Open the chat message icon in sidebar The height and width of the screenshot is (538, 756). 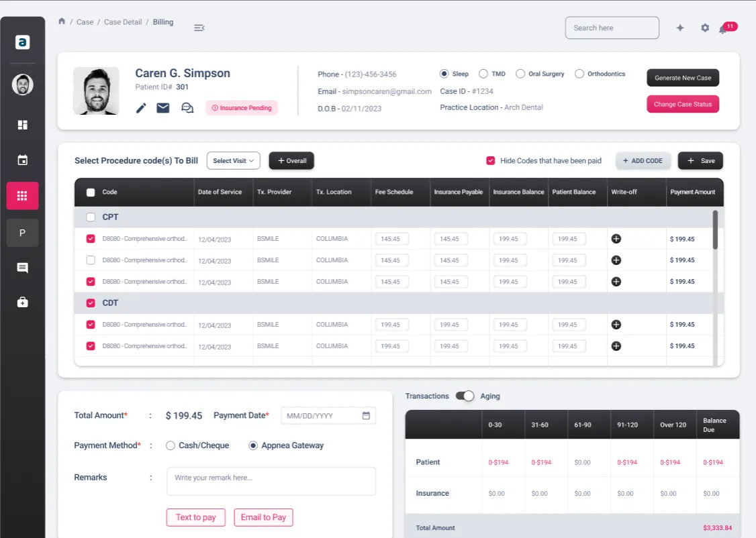pos(22,268)
